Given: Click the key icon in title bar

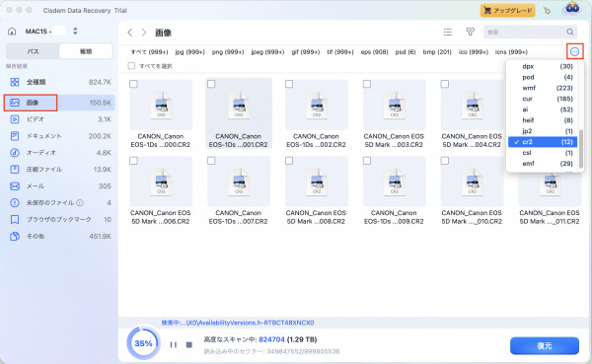Looking at the screenshot, I should coord(547,11).
